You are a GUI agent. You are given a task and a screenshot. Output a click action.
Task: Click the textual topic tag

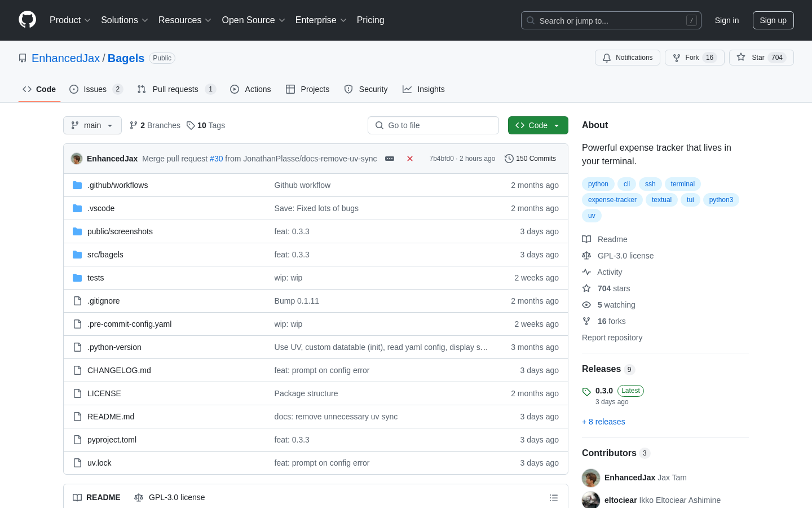point(661,200)
